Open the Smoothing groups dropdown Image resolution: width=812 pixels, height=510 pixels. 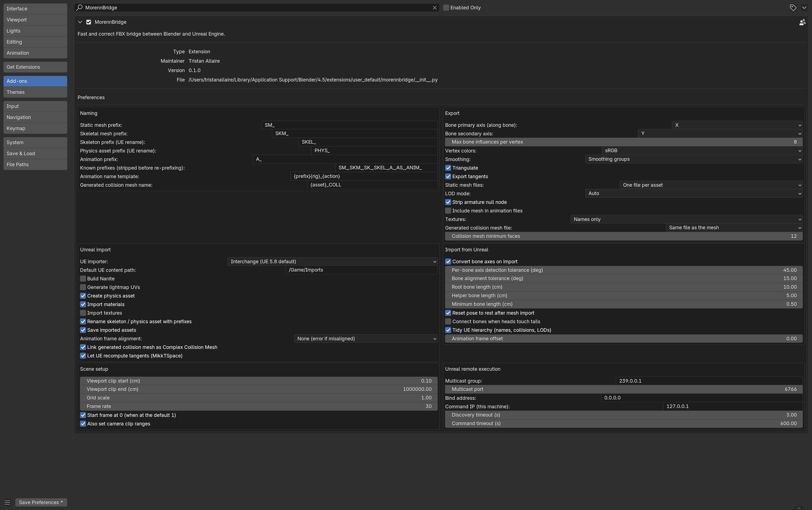694,159
